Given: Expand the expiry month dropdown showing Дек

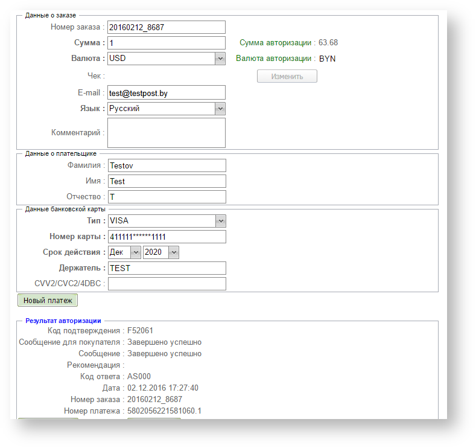Looking at the screenshot, I should [124, 252].
